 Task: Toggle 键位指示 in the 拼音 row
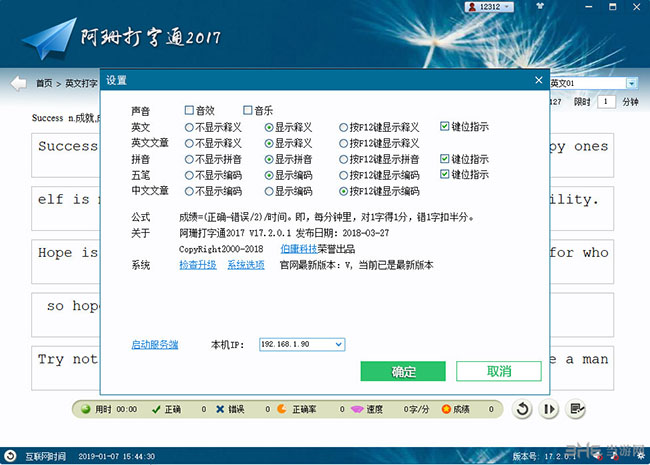click(444, 158)
